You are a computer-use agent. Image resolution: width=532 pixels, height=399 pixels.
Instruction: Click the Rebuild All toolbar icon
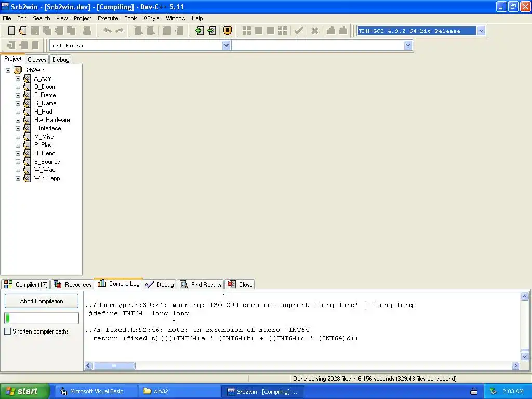pyautogui.click(x=283, y=31)
